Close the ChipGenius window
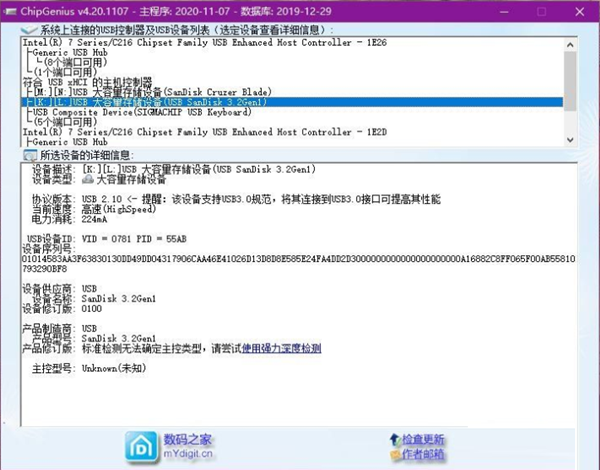The height and width of the screenshot is (470, 600). point(579,12)
